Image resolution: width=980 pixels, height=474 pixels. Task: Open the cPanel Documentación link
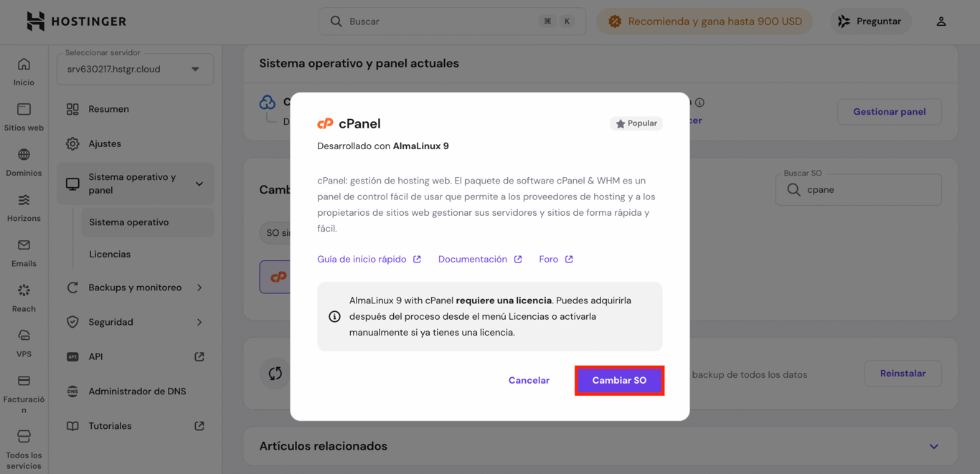pos(473,259)
